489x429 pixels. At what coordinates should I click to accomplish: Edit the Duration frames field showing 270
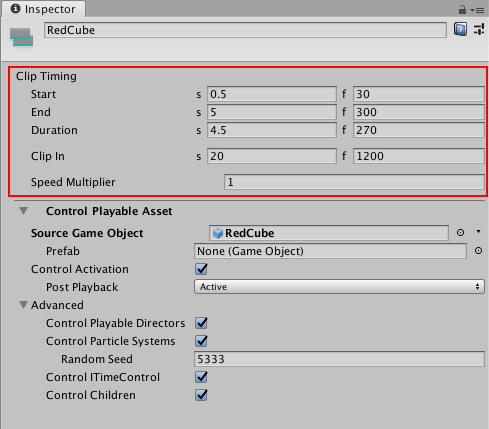[x=419, y=130]
